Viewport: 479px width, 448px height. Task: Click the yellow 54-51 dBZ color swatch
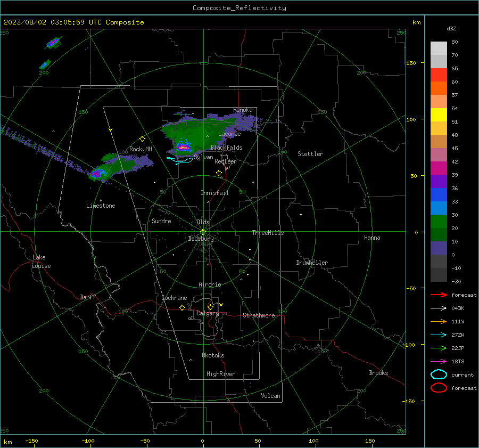tap(439, 115)
